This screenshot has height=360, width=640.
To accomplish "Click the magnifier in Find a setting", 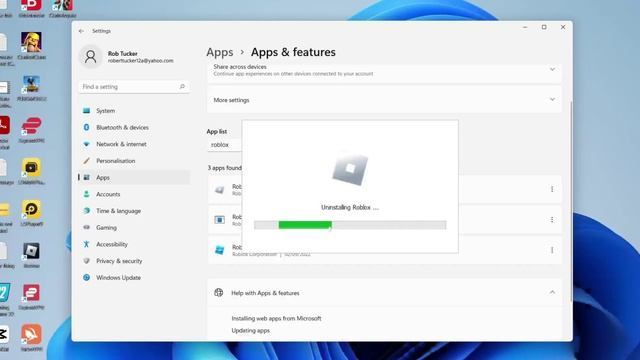I will click(182, 87).
